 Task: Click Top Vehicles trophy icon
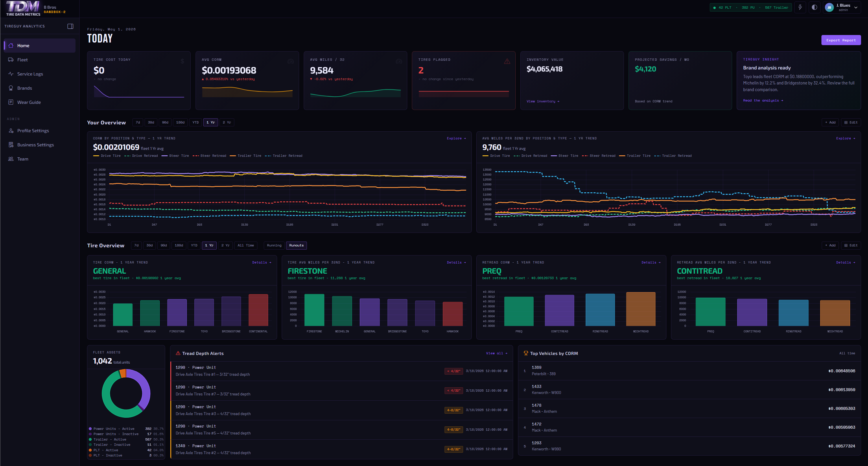(526, 353)
